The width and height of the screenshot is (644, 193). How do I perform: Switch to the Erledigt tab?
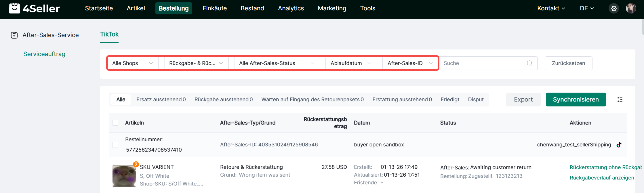click(x=450, y=100)
